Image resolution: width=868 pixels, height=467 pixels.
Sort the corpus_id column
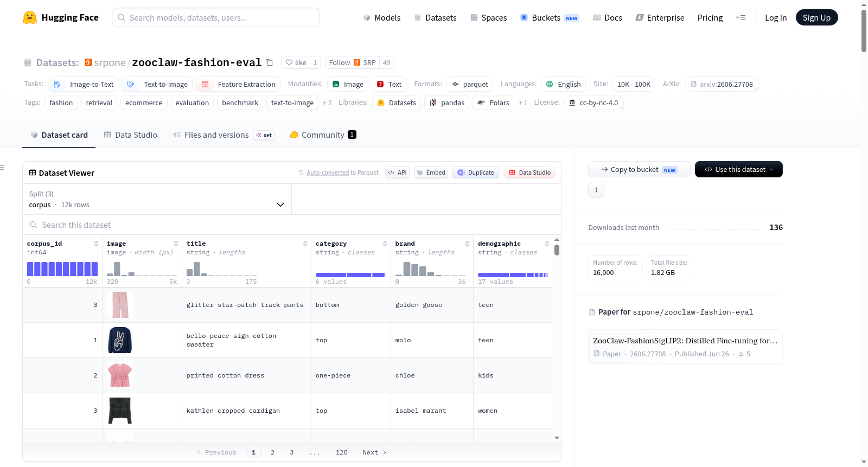click(x=96, y=244)
